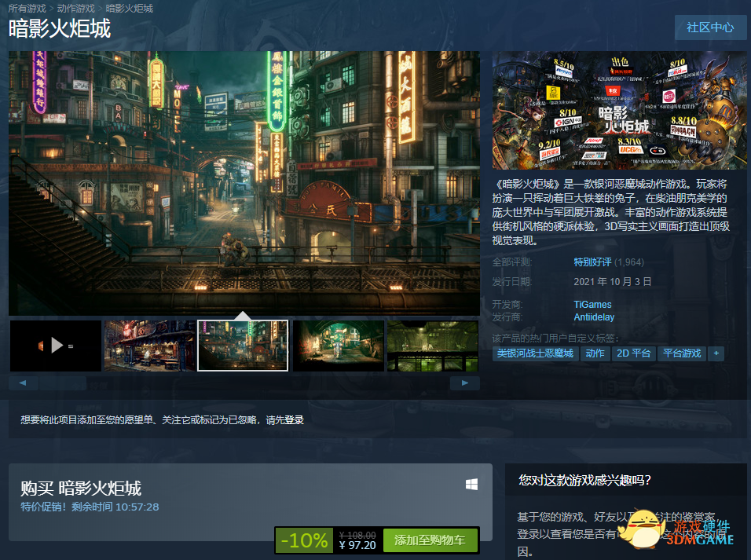Click the 登录 link in wishlist notice
Screen dimensions: 751x560
[x=294, y=420]
